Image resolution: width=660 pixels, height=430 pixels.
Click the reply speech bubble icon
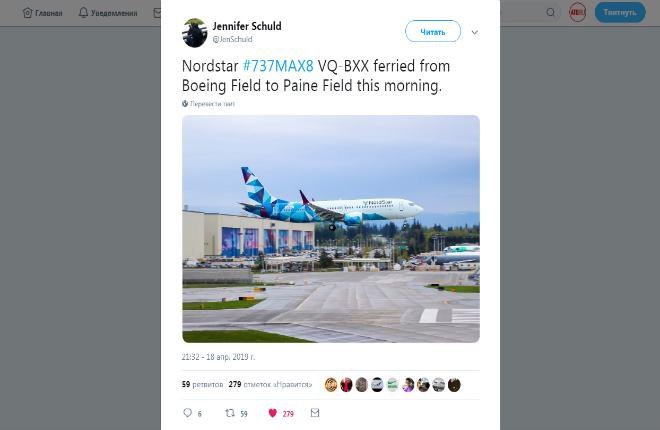[187, 413]
